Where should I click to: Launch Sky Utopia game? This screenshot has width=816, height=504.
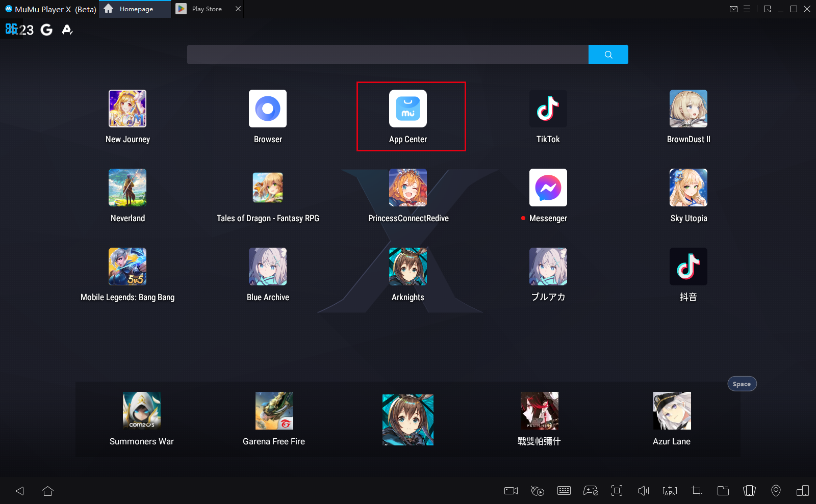click(688, 188)
